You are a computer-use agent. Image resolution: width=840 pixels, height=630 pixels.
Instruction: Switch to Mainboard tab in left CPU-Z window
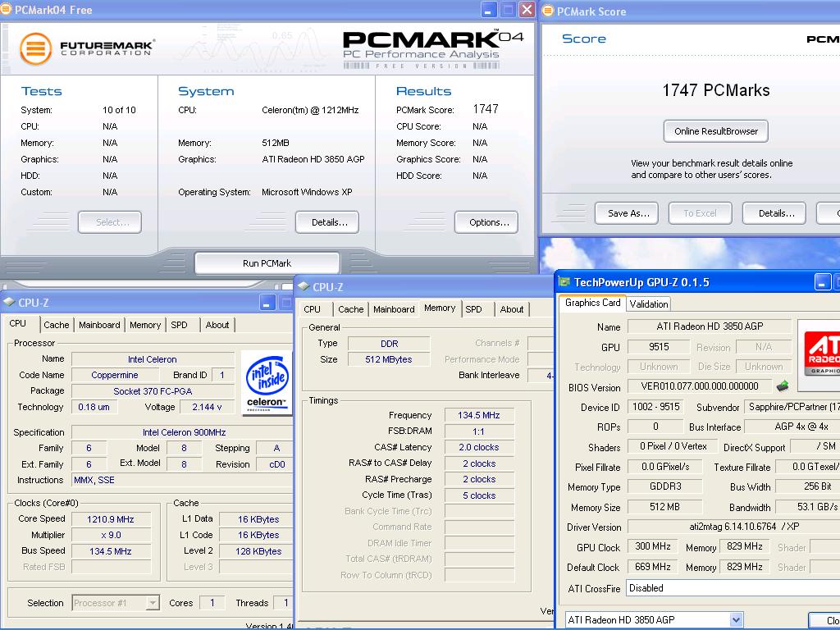click(99, 325)
